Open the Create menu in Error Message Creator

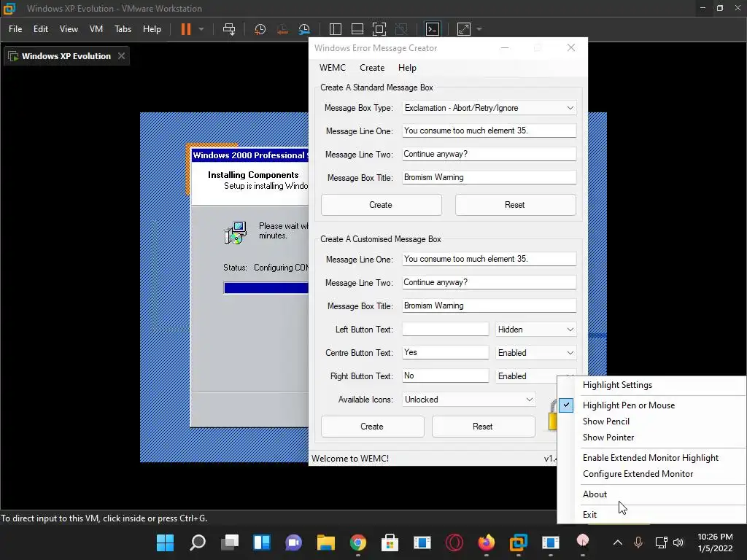click(x=372, y=68)
